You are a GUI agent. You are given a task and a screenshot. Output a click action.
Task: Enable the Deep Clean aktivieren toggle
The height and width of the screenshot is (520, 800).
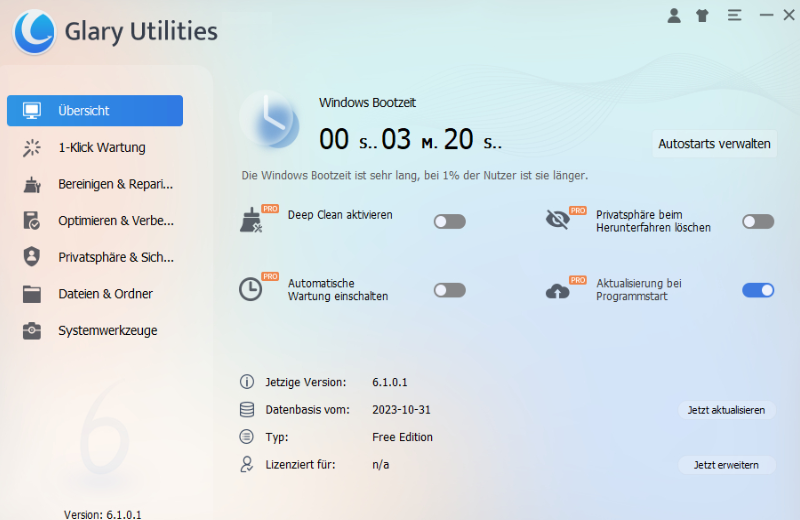(450, 221)
